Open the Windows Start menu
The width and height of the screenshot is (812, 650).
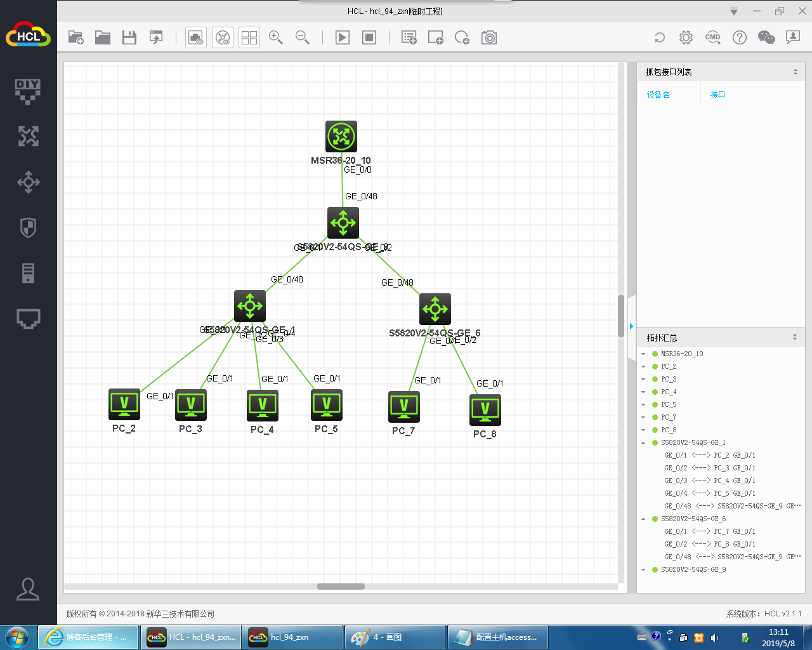(x=17, y=637)
